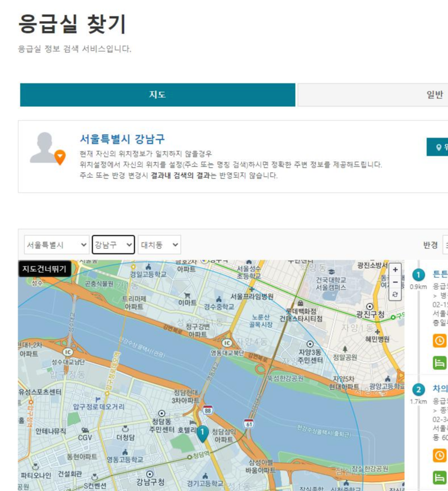Screen dimensions: 448x491
Task: Click the 지도건너뛰기 skip map button
Action: pos(44,269)
